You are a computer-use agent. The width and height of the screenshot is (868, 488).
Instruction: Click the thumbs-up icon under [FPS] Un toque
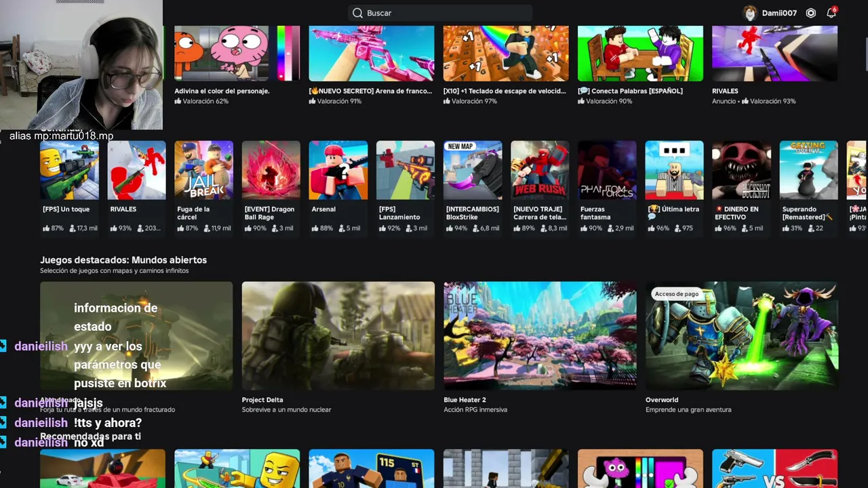coord(46,228)
